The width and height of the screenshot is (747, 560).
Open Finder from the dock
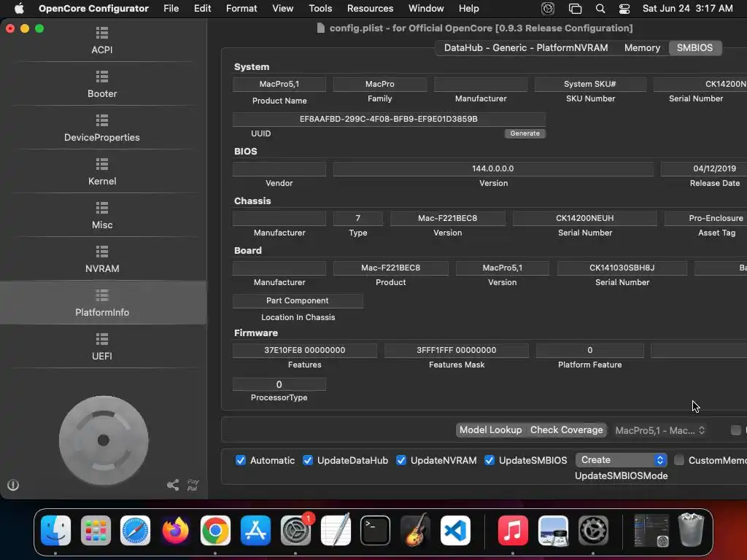[x=55, y=530]
